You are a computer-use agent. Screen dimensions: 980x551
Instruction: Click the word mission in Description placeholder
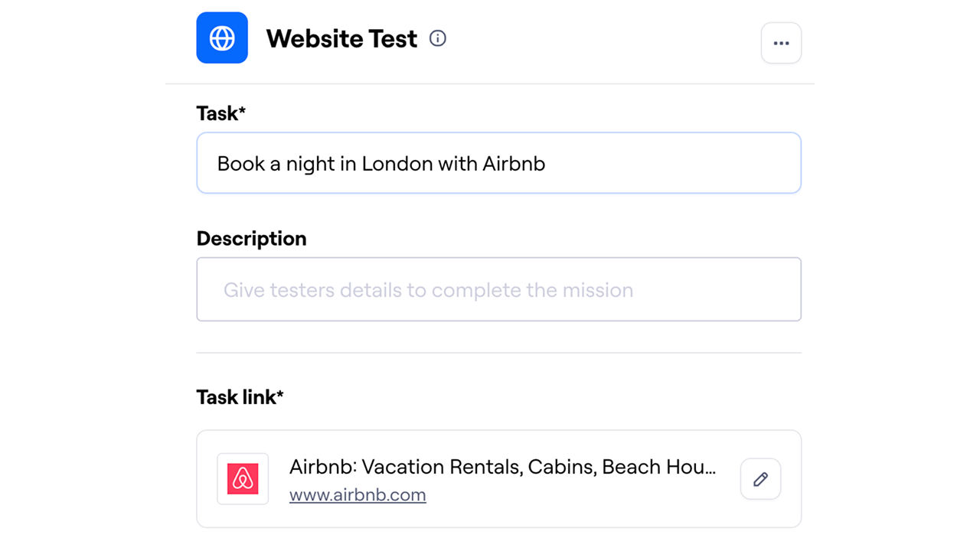(x=597, y=291)
